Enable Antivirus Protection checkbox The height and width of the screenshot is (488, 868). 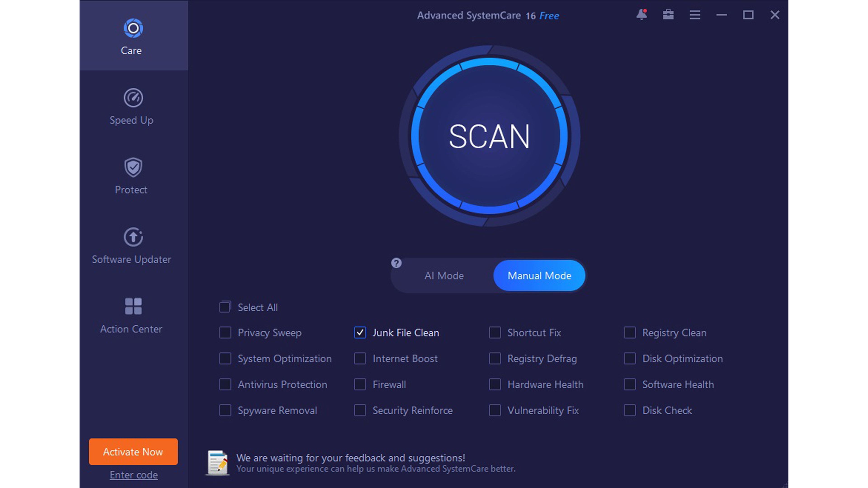pos(225,385)
